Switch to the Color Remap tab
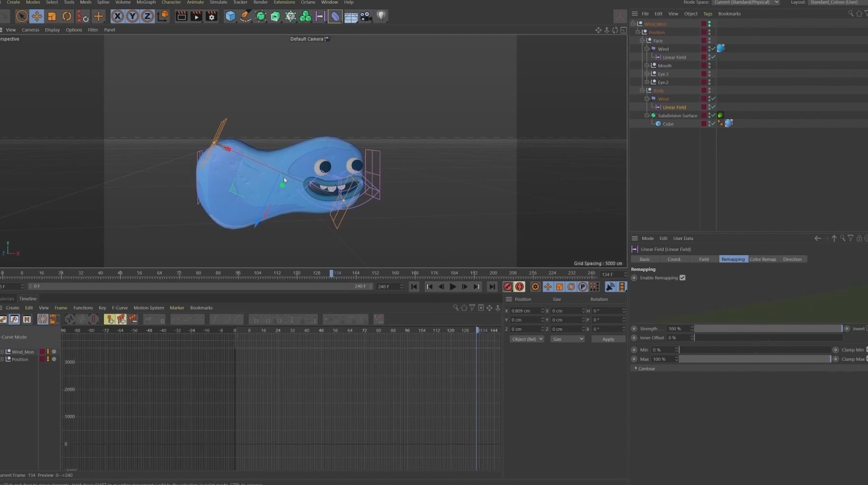 pos(762,259)
